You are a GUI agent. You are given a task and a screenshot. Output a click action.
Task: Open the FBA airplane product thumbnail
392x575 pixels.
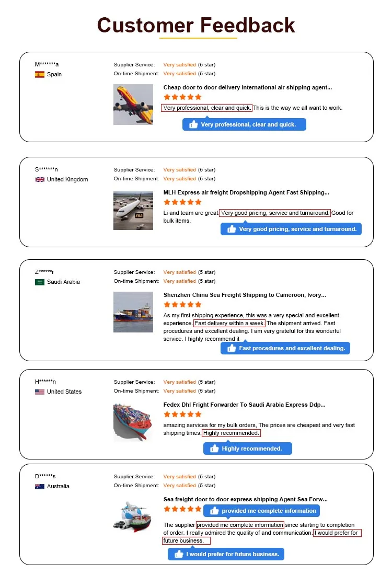coord(133,211)
